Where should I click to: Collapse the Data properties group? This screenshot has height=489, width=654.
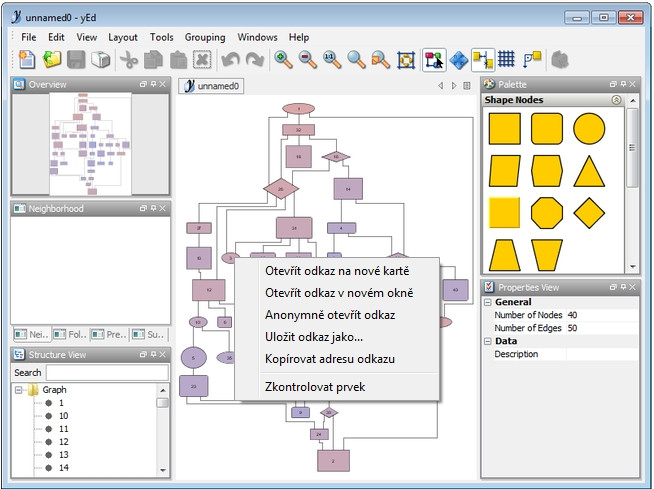487,341
